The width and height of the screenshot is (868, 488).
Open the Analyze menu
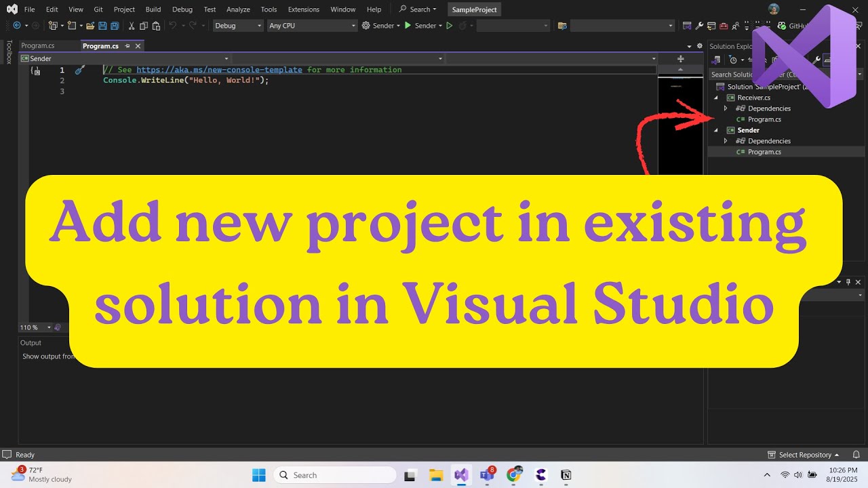click(x=238, y=9)
